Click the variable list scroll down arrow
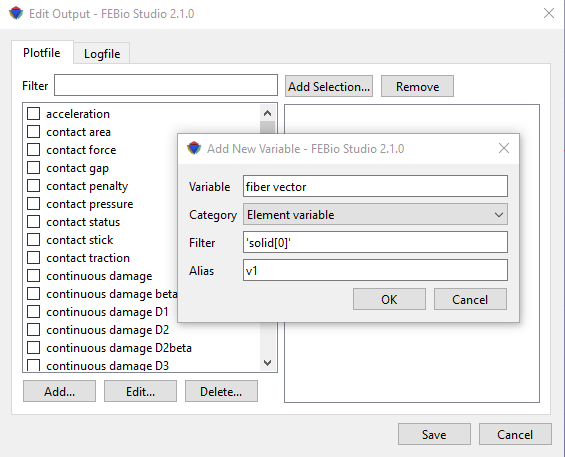 pos(267,363)
